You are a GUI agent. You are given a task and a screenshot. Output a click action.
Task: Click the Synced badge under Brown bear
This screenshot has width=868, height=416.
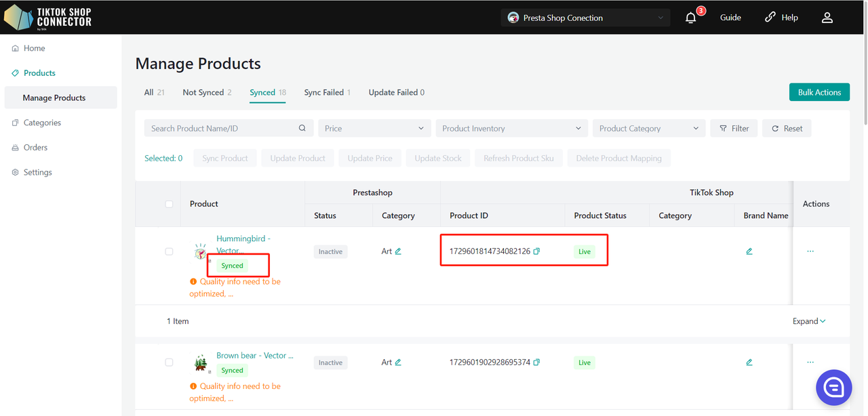(x=232, y=371)
